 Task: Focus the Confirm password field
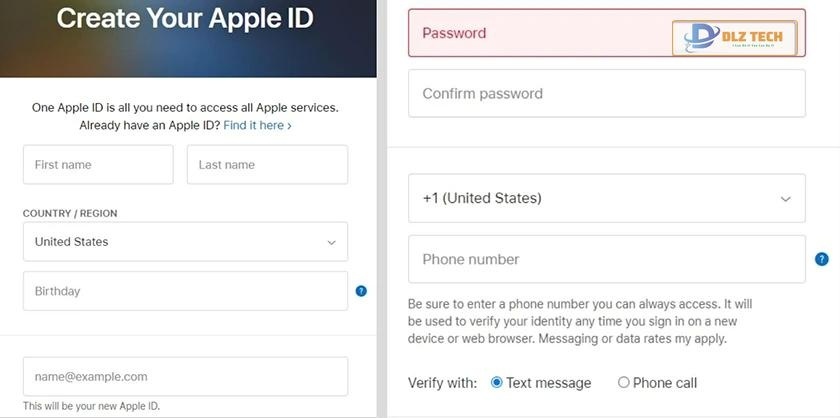[x=606, y=94]
